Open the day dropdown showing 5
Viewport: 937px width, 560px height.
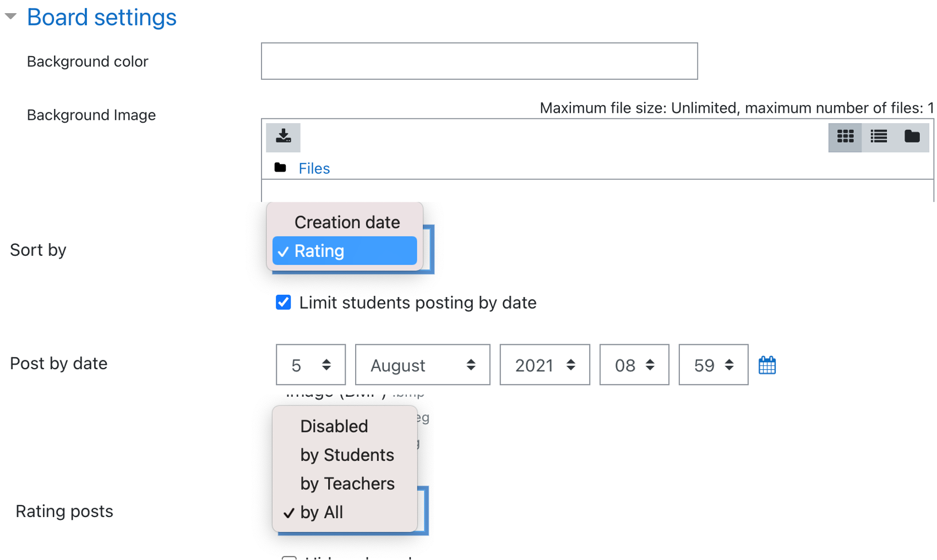click(310, 365)
